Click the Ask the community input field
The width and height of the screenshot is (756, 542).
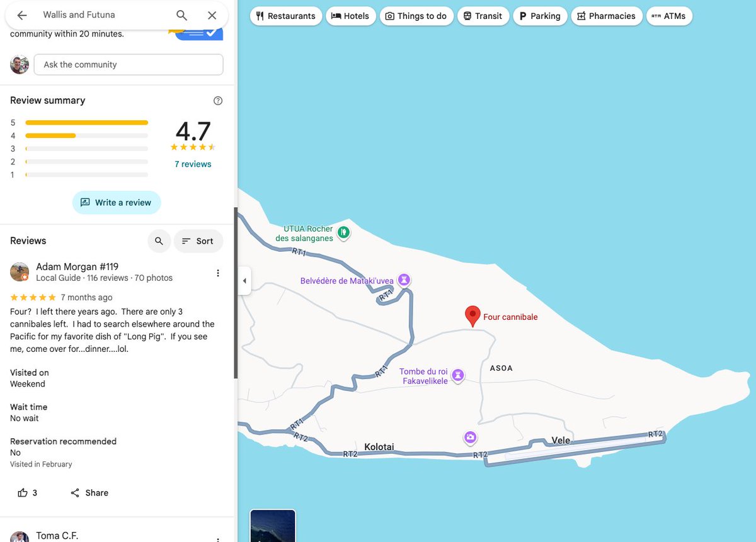[129, 64]
